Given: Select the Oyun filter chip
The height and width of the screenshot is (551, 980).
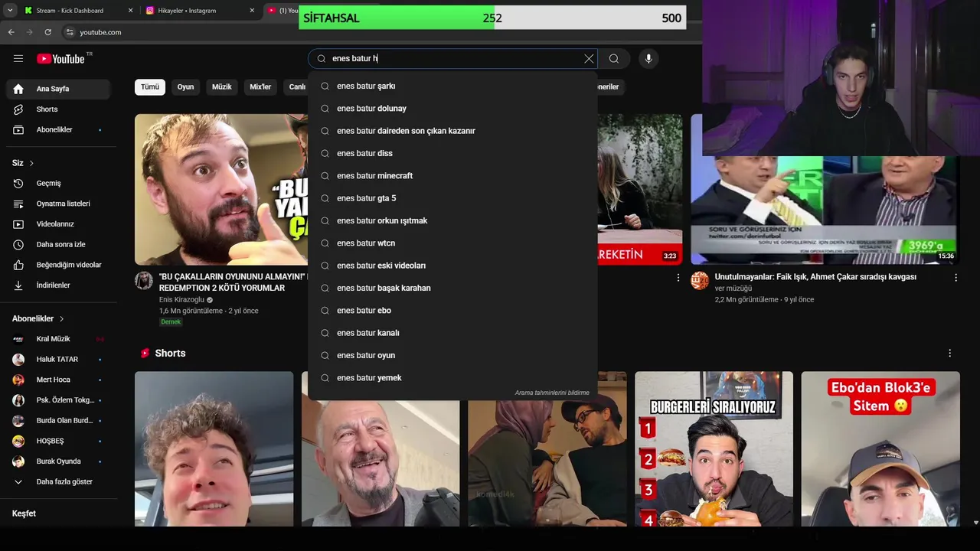Looking at the screenshot, I should point(186,87).
